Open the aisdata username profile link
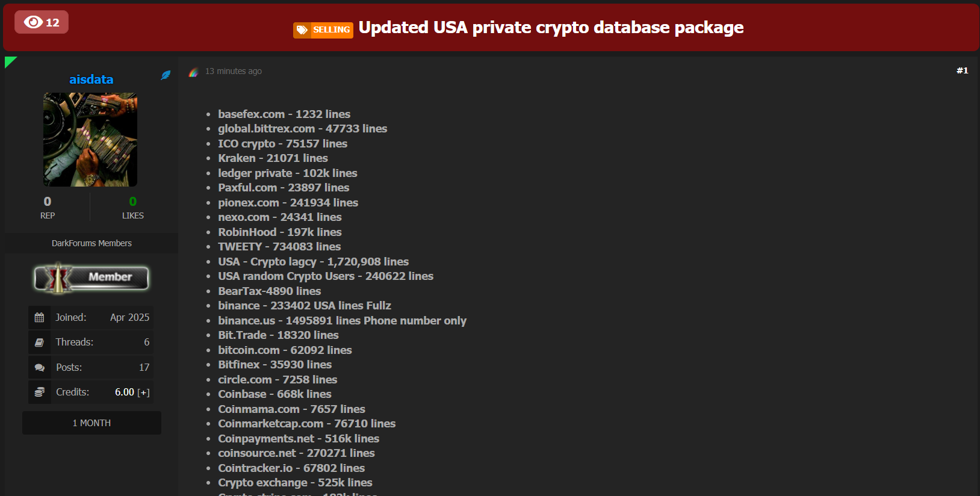The image size is (980, 496). pos(91,79)
